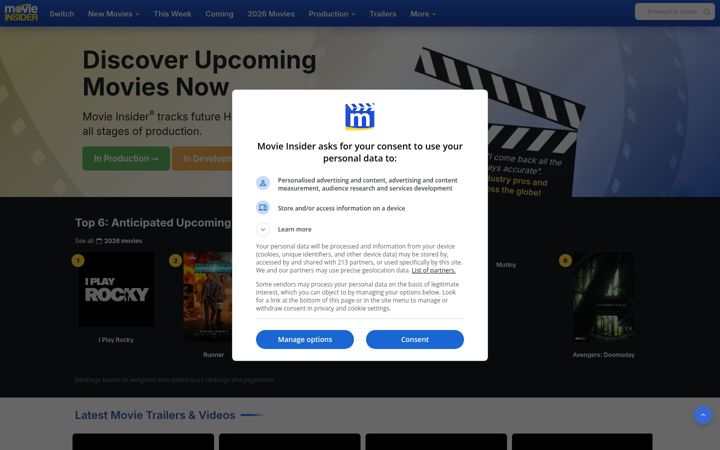Click the Runner title text

coord(214,355)
